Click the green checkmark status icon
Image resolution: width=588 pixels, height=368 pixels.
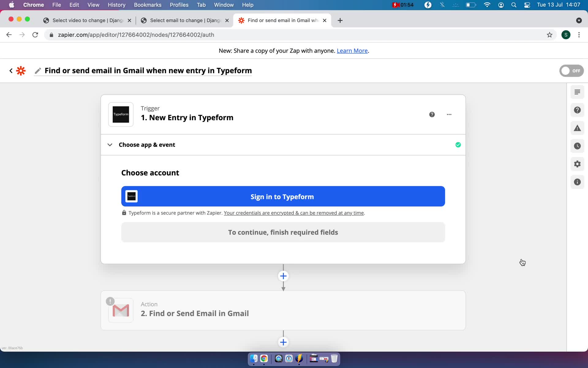[x=458, y=144]
